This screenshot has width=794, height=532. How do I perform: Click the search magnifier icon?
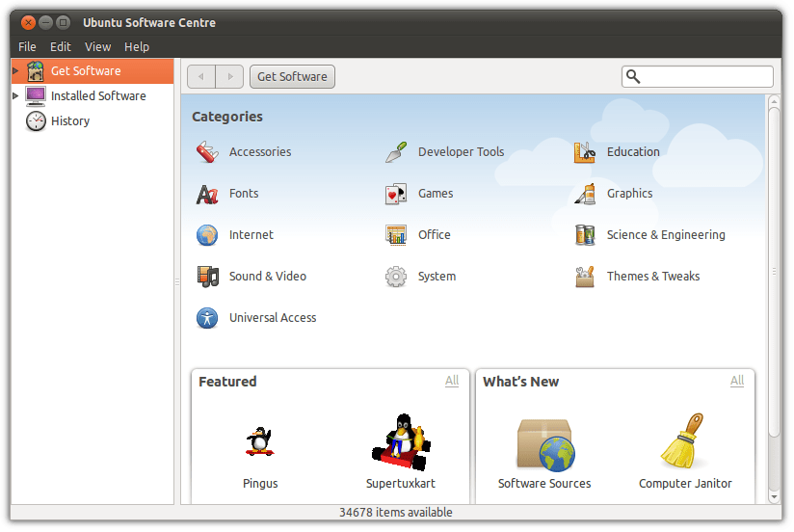(633, 76)
